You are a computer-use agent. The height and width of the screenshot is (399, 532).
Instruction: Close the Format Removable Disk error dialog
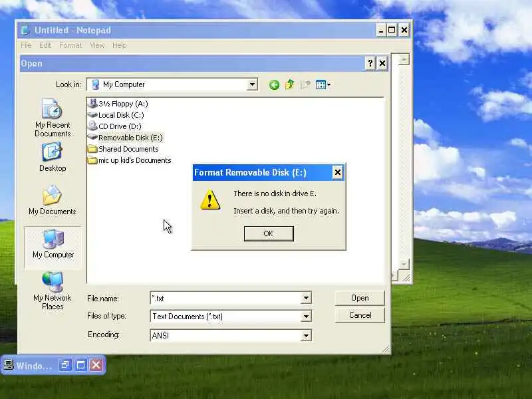pyautogui.click(x=338, y=172)
